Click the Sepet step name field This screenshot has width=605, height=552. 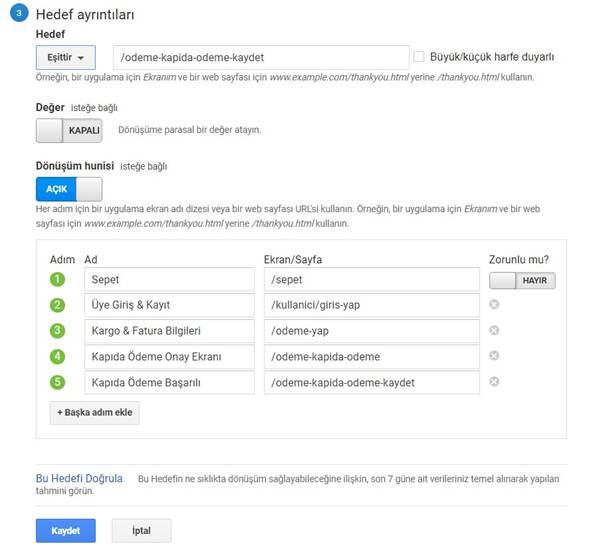pyautogui.click(x=169, y=280)
